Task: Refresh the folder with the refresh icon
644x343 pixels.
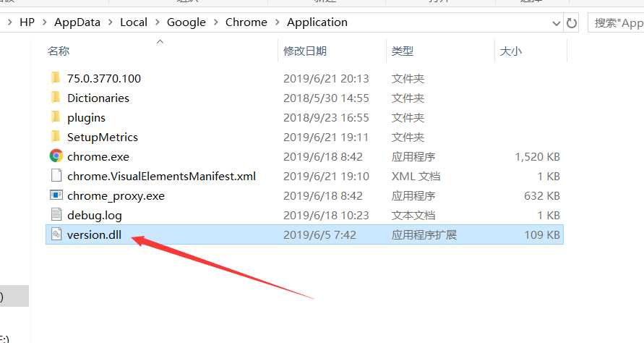Action: pyautogui.click(x=571, y=23)
